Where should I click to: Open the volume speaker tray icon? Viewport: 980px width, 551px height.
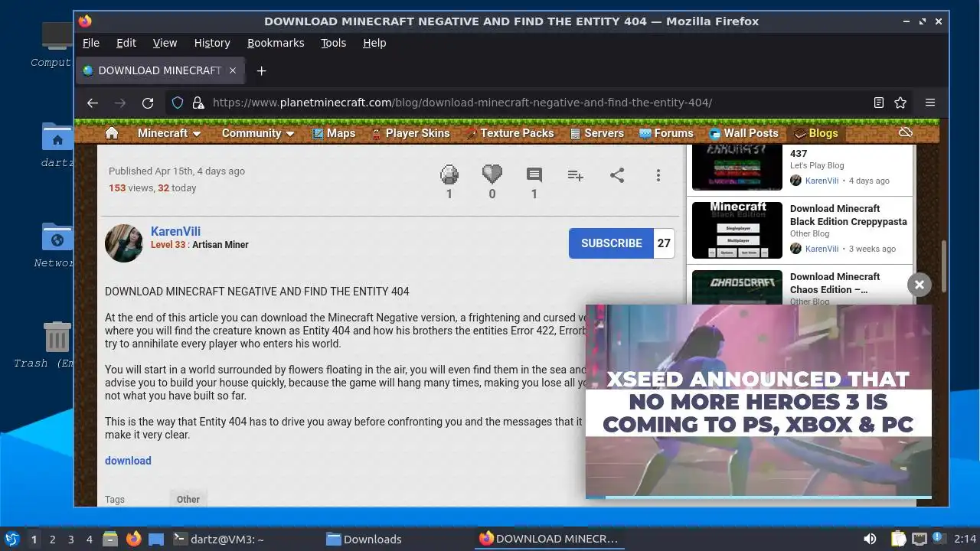(x=870, y=539)
